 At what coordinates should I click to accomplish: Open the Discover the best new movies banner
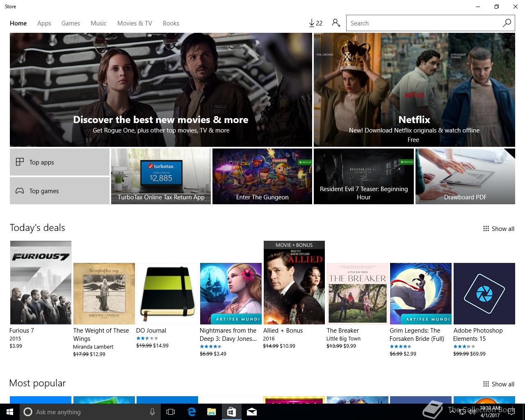161,90
